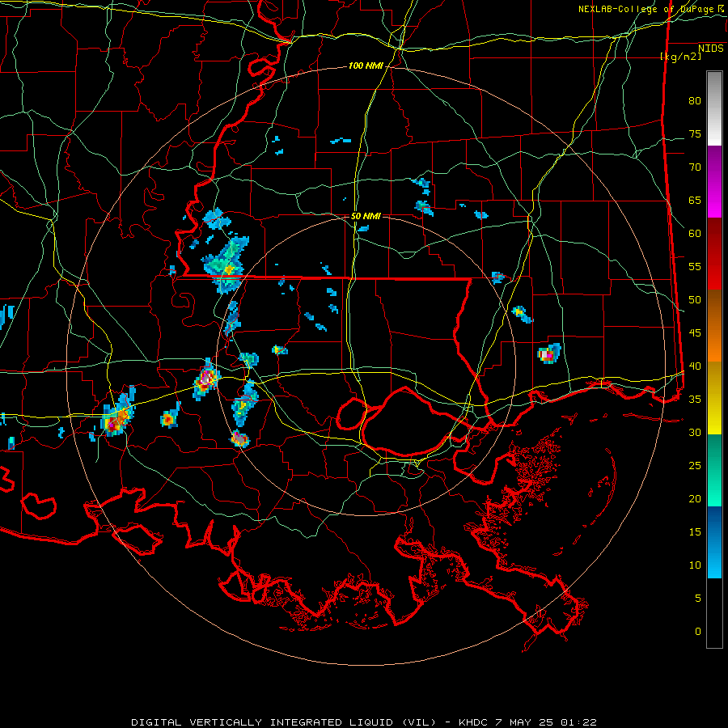The image size is (728, 728).
Task: Select the 100 NMI range ring label
Action: point(366,66)
